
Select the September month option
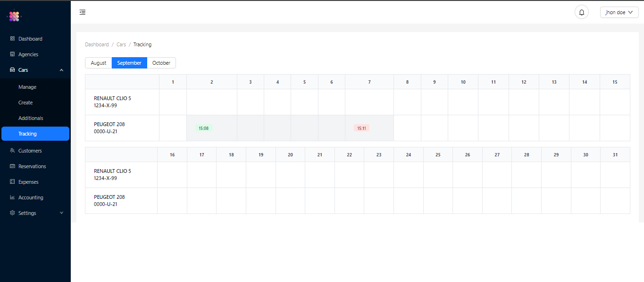129,63
